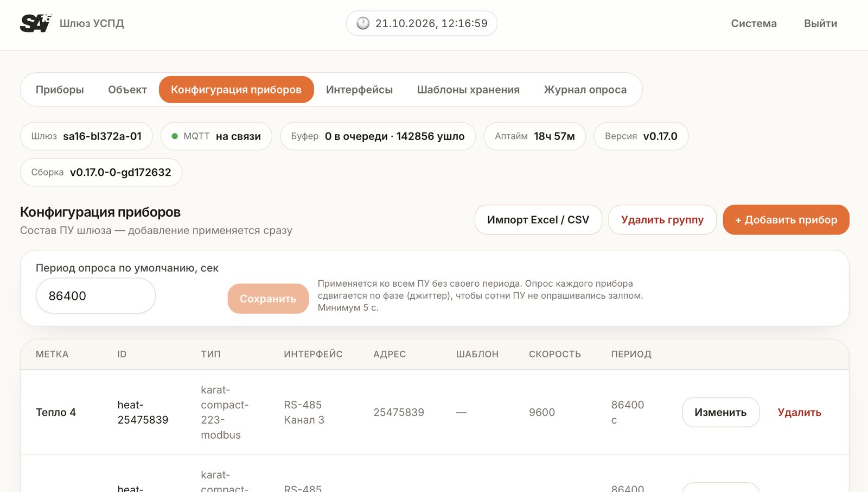Show the Журнал опроса tab

pyautogui.click(x=585, y=90)
